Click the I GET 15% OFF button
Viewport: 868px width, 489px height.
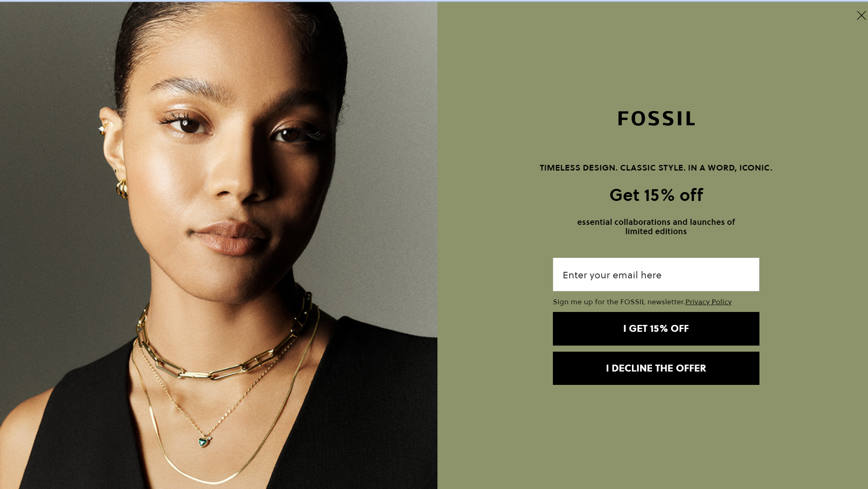click(x=656, y=329)
